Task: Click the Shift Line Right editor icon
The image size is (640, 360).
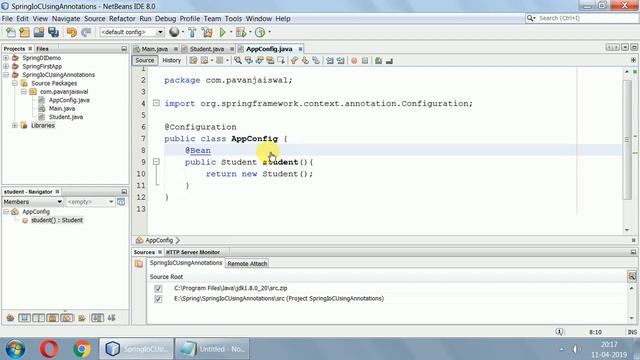Action: click(x=340, y=61)
